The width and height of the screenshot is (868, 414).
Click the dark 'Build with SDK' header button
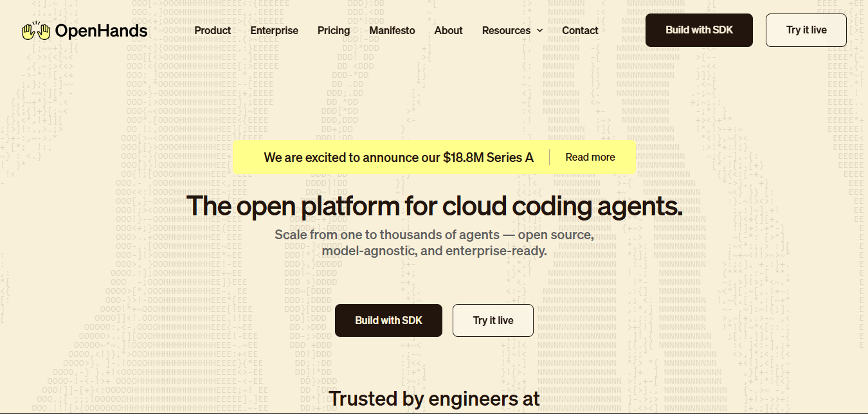pos(699,30)
